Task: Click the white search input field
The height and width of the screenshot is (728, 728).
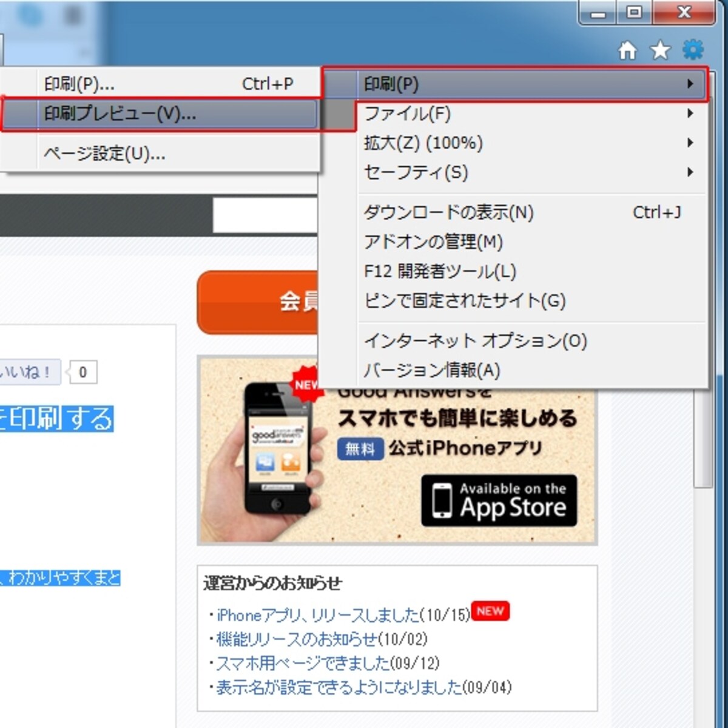Action: (265, 215)
